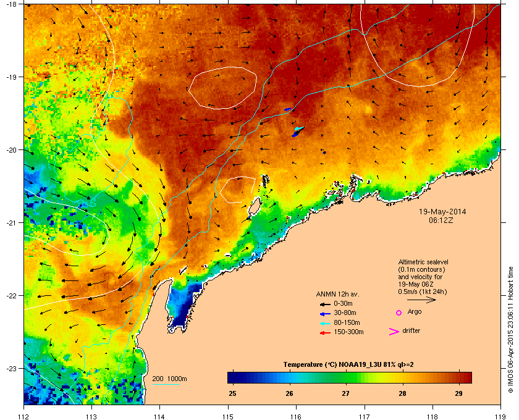Click the 0.5m/s velocity scale arrow

[x=421, y=300]
